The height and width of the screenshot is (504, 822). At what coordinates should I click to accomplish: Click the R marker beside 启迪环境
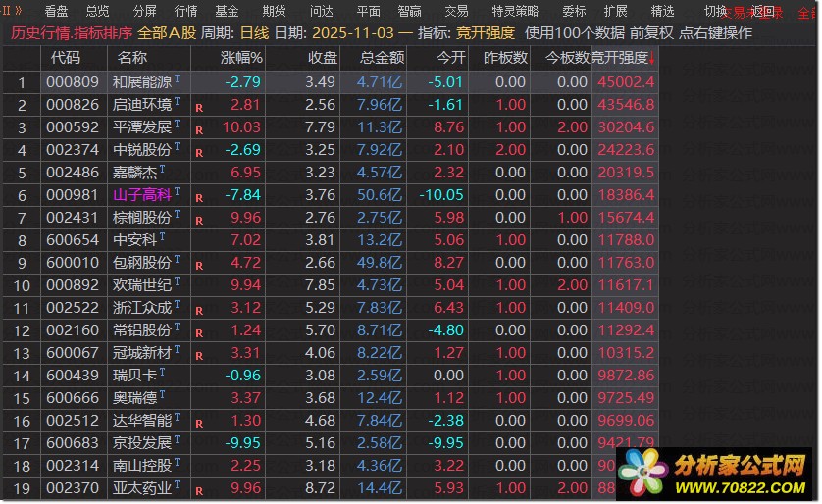point(199,108)
